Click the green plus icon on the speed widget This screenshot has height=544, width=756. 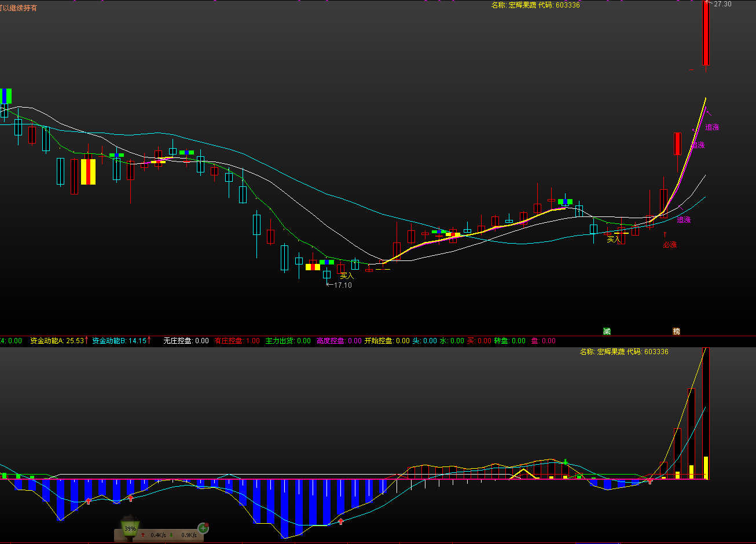203,528
